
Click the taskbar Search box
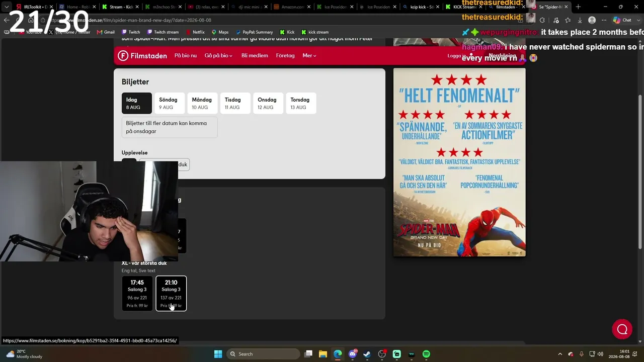(x=264, y=354)
